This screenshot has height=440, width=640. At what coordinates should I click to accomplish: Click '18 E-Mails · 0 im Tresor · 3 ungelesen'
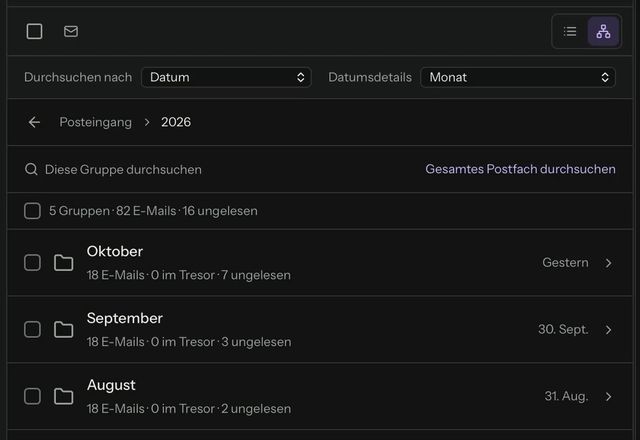coord(189,342)
